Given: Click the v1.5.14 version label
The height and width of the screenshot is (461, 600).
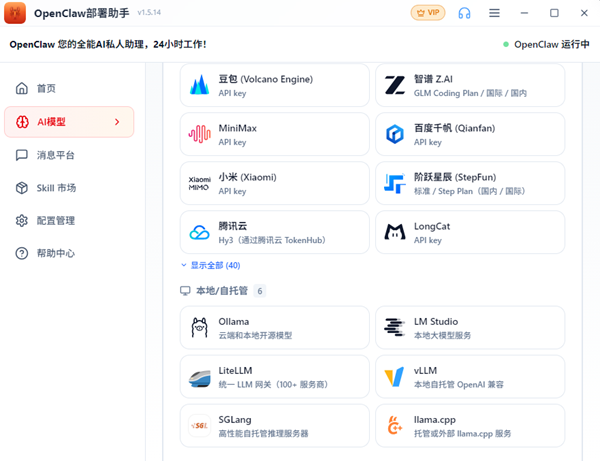Looking at the screenshot, I should (149, 13).
